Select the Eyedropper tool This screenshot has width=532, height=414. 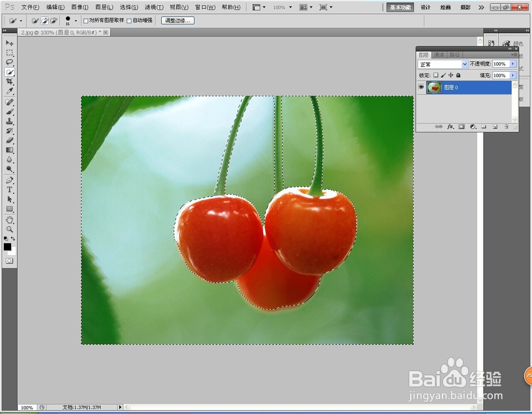[10, 91]
